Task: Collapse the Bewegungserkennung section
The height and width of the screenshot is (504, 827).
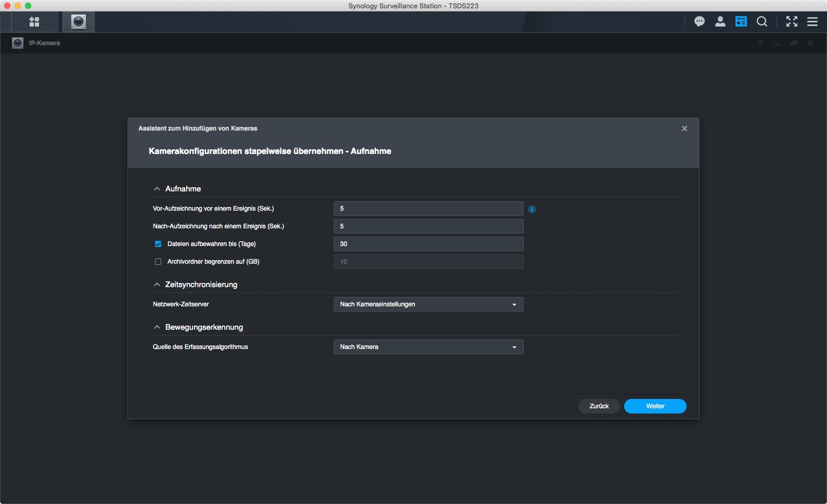Action: click(x=157, y=327)
